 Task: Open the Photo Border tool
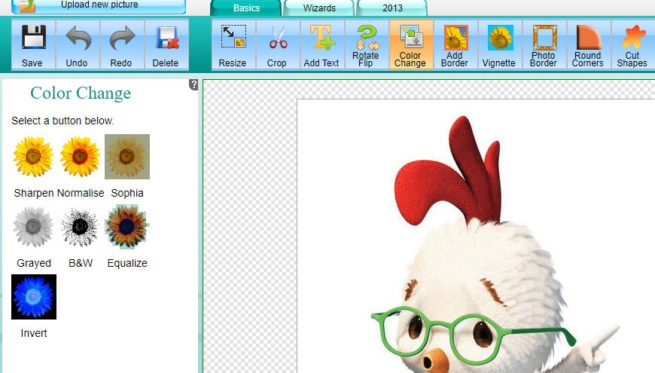click(x=544, y=44)
